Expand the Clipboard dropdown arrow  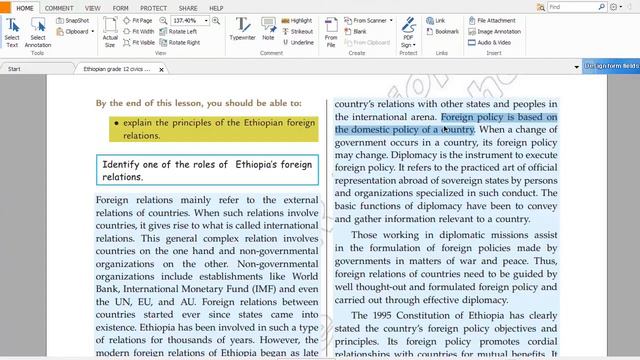point(93,31)
